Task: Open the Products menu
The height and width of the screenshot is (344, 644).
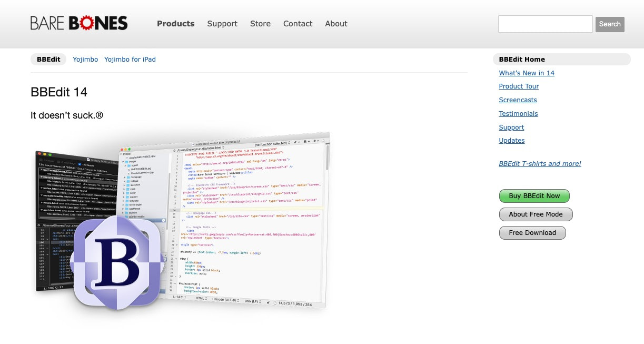Action: point(175,24)
